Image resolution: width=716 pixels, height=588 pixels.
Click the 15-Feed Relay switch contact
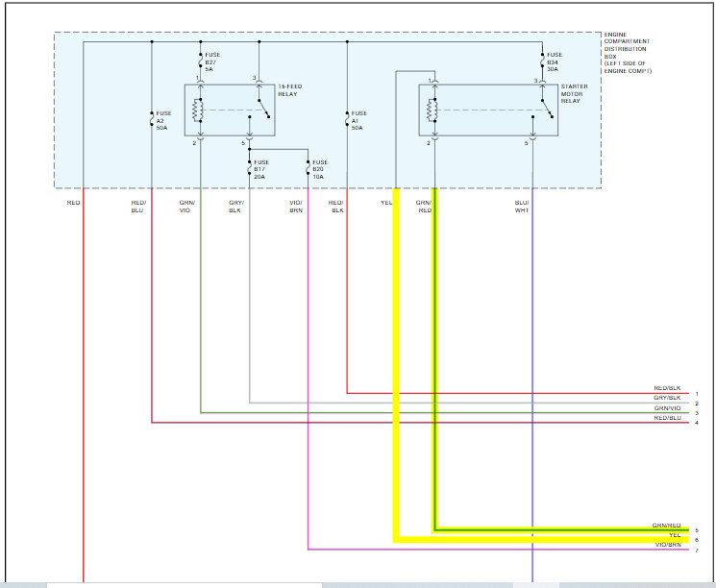point(263,109)
